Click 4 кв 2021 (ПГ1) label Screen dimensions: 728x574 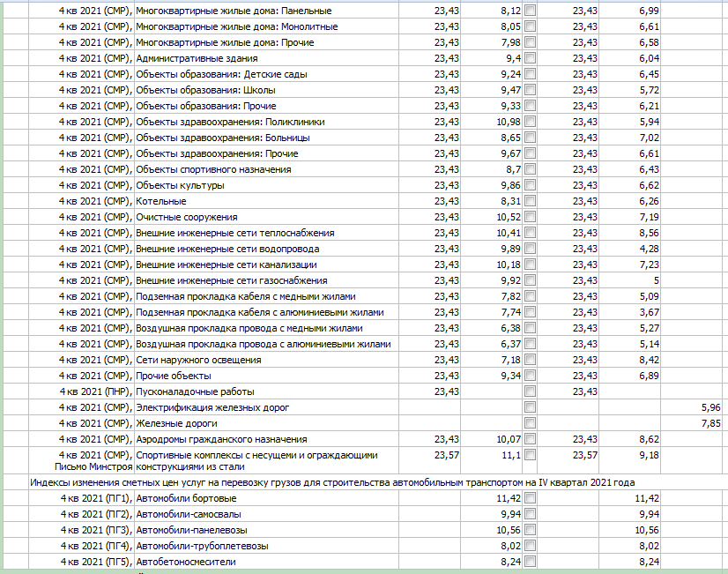coord(97,498)
